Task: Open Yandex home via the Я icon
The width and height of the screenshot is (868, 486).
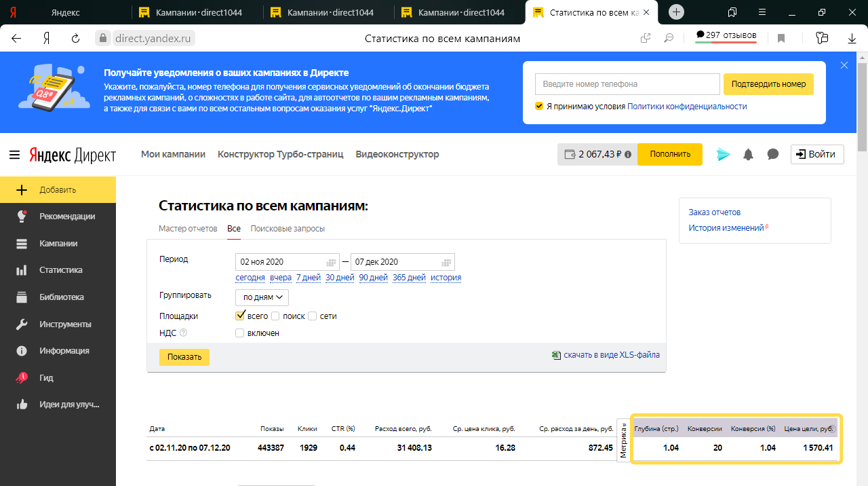Action: (x=46, y=39)
